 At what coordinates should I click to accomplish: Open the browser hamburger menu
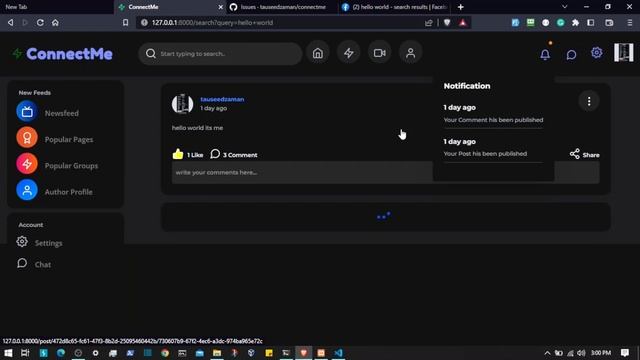pos(630,23)
